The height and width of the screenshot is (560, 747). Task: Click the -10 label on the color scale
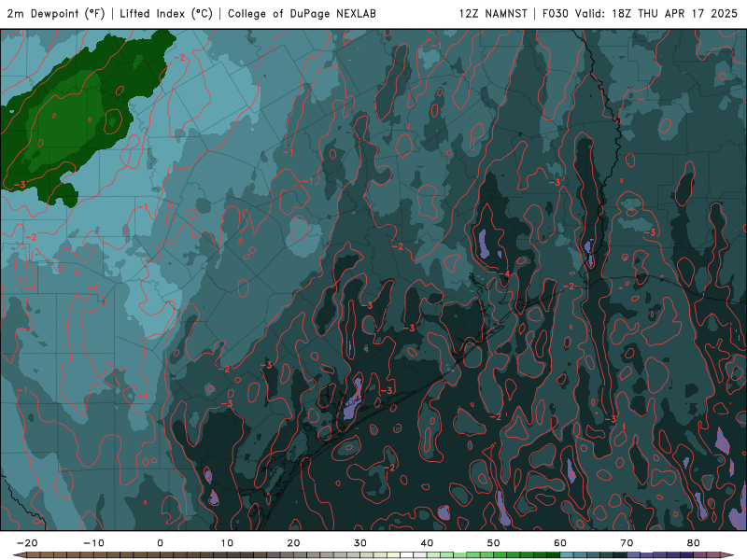tap(93, 543)
